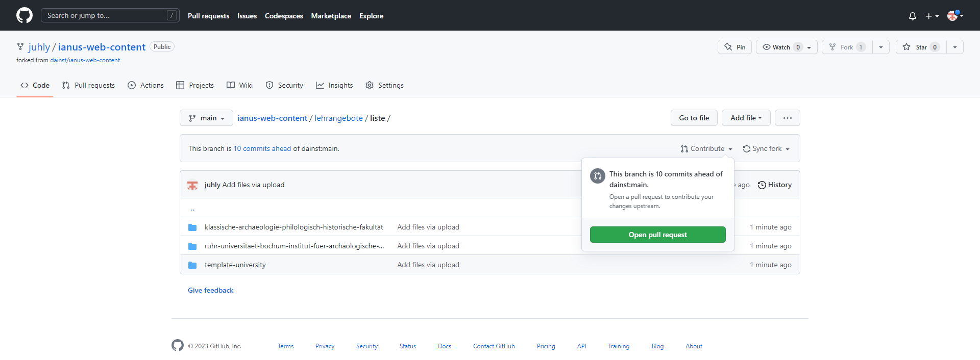
Task: Click juhly avatar in commit row
Action: coord(192,185)
